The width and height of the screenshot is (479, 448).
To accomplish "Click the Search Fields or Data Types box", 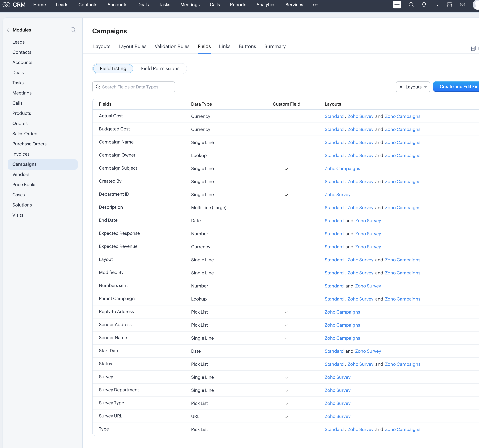I will (x=133, y=87).
